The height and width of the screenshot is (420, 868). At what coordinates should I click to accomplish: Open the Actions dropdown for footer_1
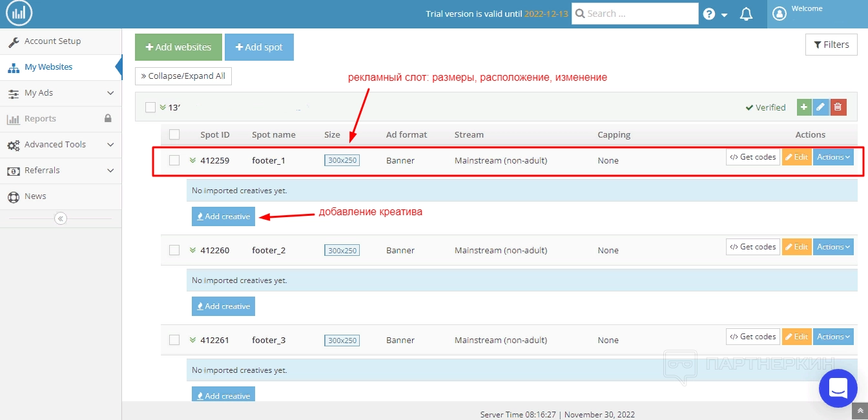click(x=833, y=157)
